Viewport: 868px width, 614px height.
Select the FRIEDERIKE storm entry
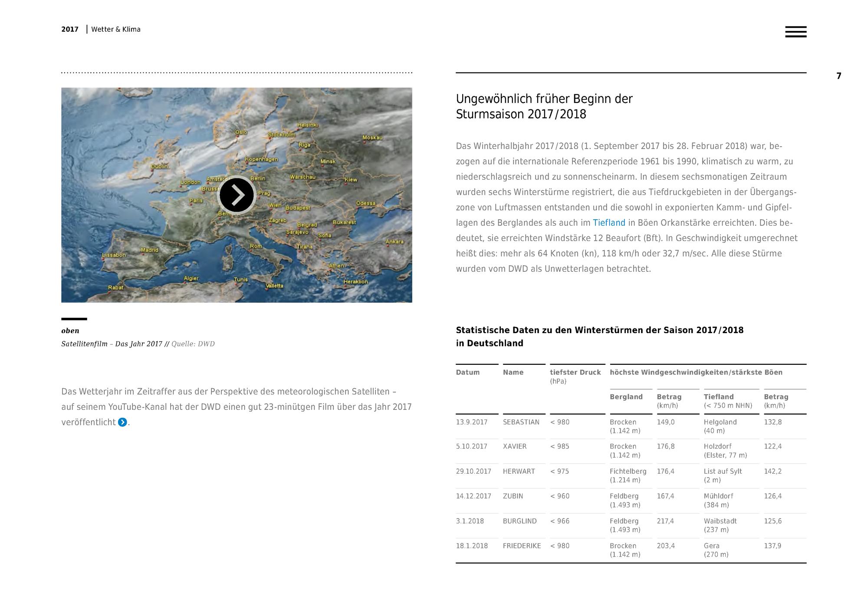click(x=521, y=546)
